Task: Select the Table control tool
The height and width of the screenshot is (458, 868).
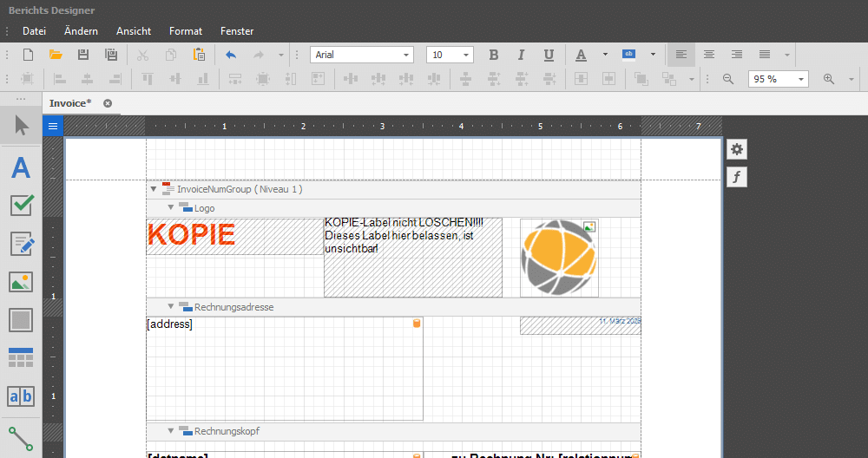Action: 21,357
